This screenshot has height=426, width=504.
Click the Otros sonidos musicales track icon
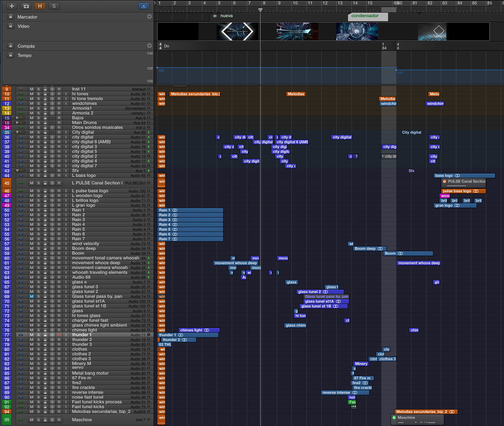coord(21,127)
